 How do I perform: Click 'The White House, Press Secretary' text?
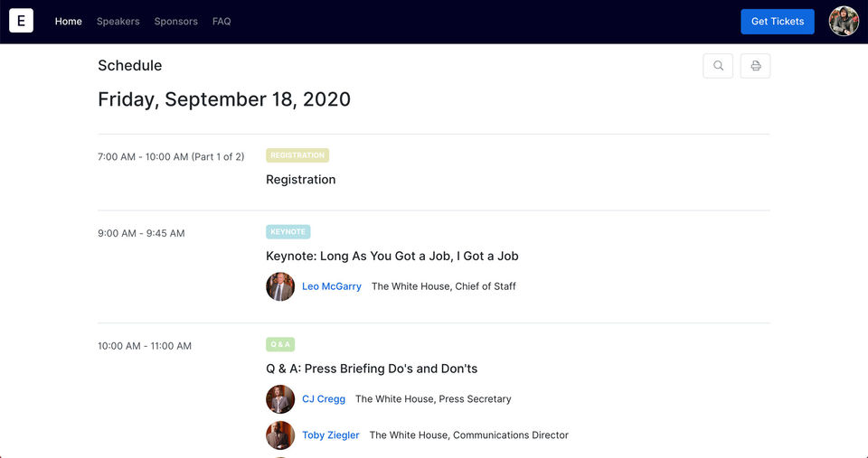433,398
